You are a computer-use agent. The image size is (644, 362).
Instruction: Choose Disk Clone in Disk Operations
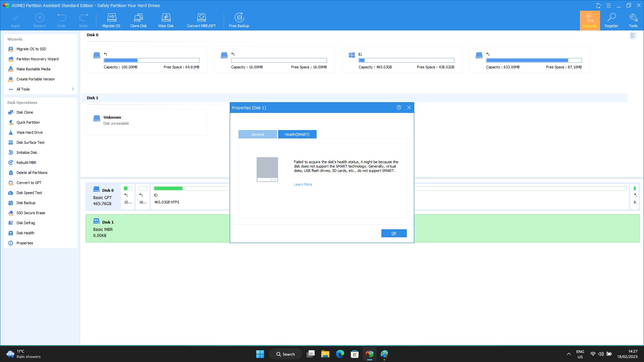pos(24,112)
